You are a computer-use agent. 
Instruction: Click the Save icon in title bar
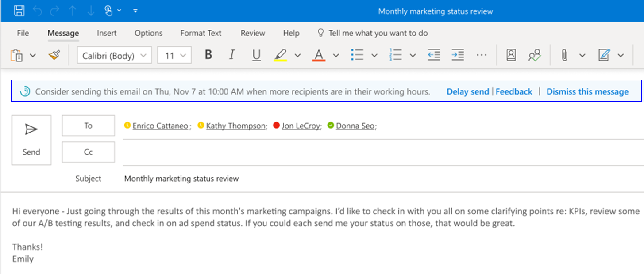(19, 11)
